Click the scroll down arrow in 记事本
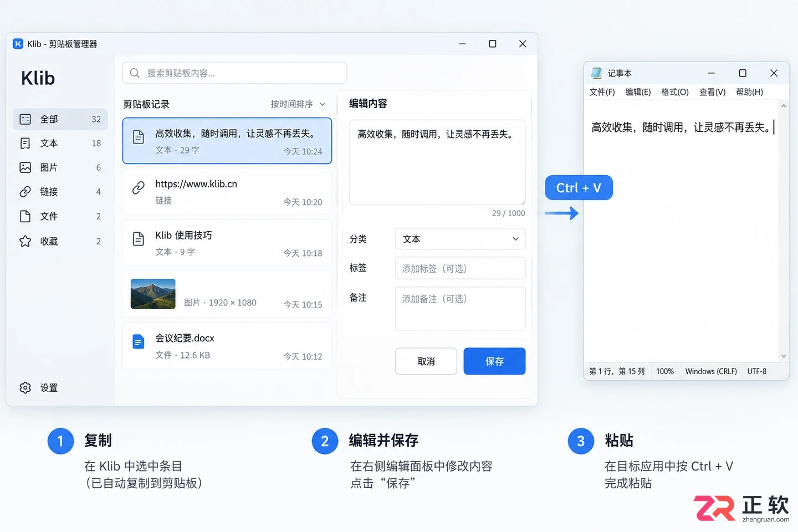This screenshot has width=798, height=532. pos(784,356)
